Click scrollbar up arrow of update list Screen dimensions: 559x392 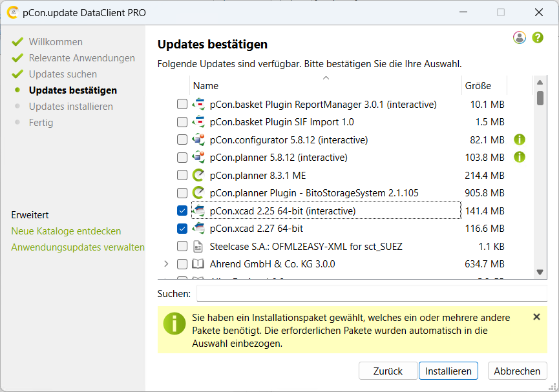pos(540,82)
